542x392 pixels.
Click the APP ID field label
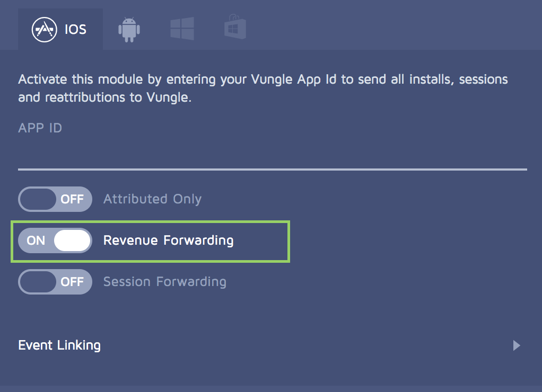coord(40,128)
